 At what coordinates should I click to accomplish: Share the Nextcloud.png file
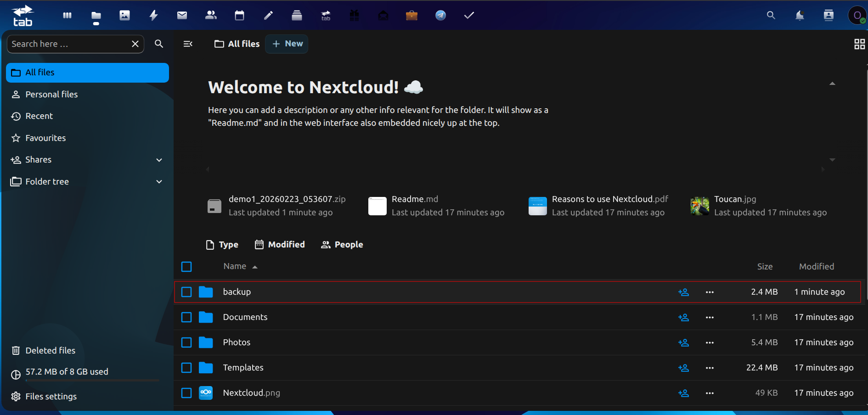[x=683, y=393]
